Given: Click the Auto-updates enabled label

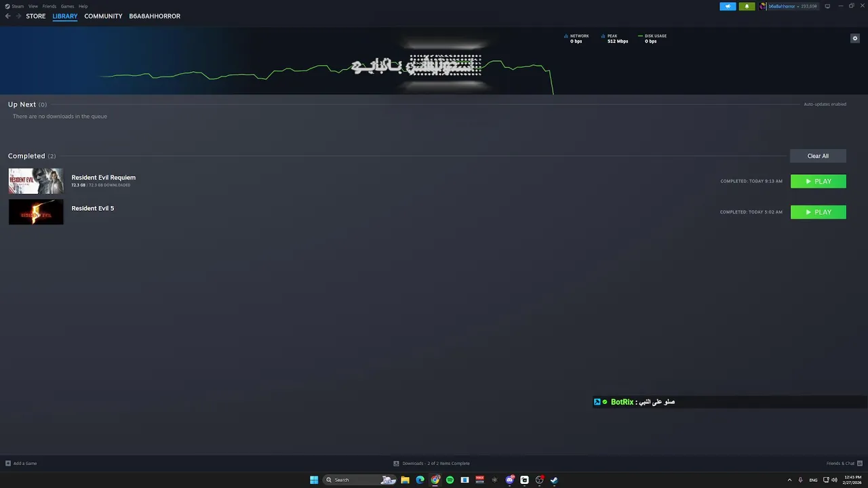Looking at the screenshot, I should pyautogui.click(x=825, y=104).
